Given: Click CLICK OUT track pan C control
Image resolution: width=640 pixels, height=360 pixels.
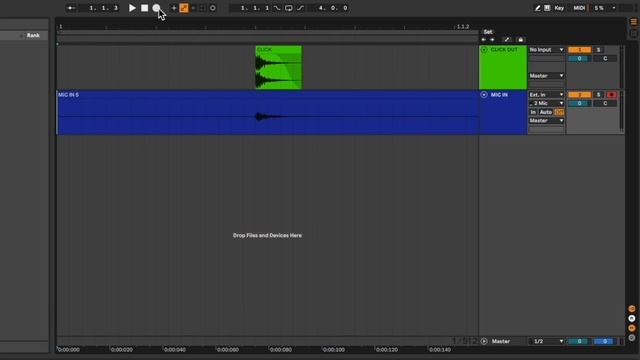Looking at the screenshot, I should tap(605, 58).
